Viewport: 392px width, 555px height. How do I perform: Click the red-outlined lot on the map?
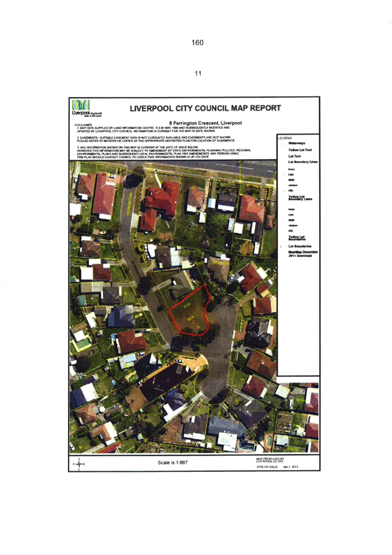[189, 311]
